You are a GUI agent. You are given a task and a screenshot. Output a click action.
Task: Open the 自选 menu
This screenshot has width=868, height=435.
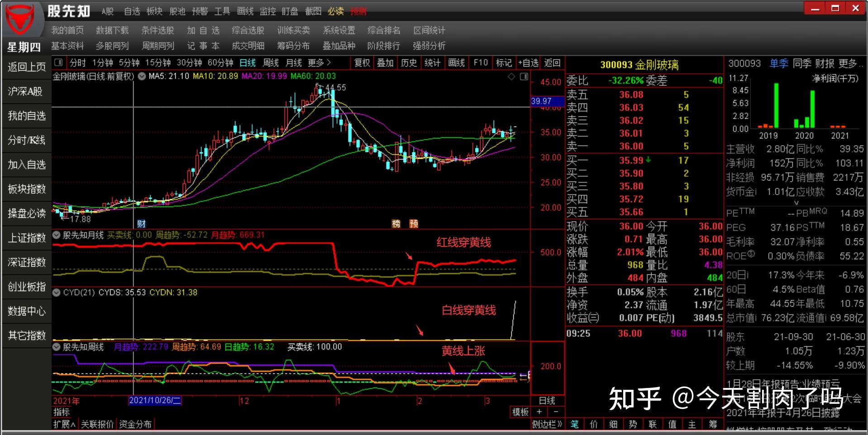pos(132,11)
